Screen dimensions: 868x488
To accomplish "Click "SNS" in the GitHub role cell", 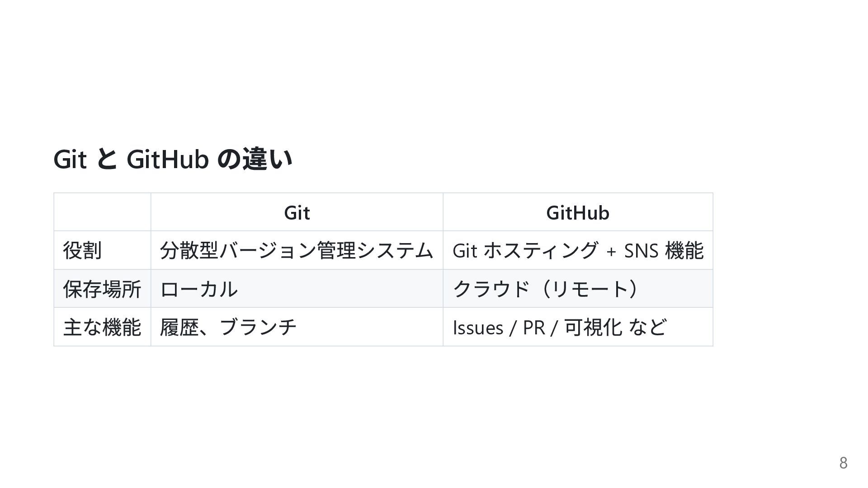I will [641, 250].
